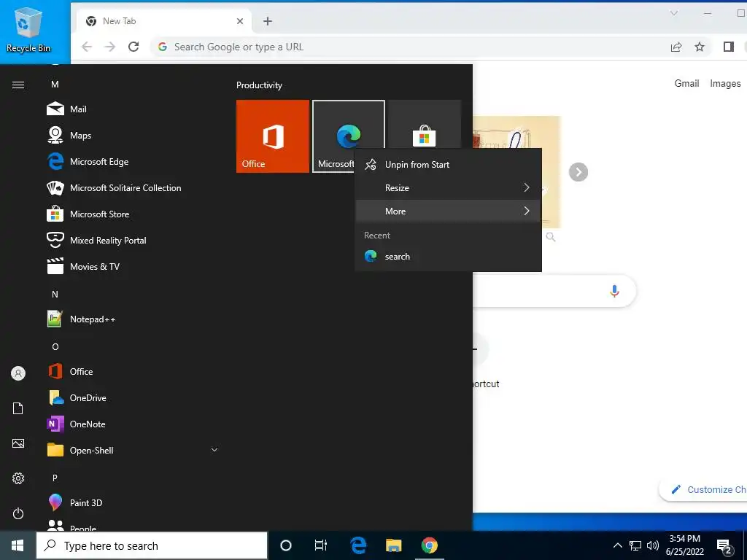The image size is (747, 560).
Task: Open Chrome tab search dropdown arrow
Action: pos(673,13)
